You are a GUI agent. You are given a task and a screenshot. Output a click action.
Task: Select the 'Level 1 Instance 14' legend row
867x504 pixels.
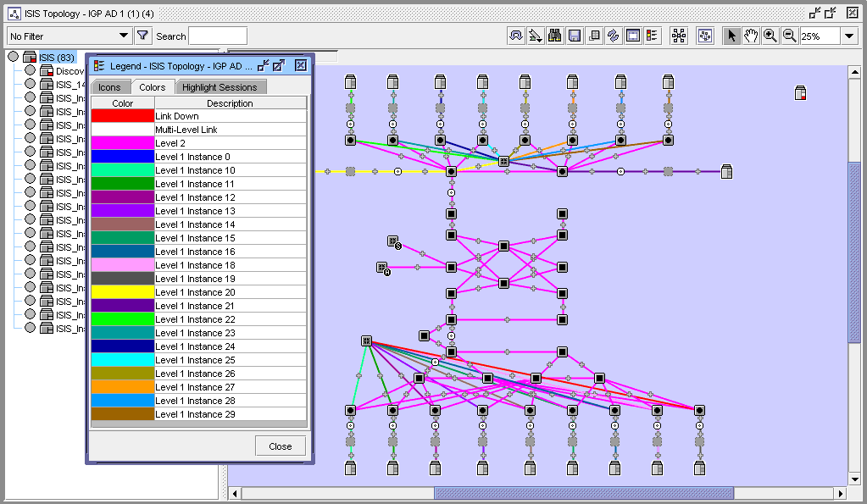pyautogui.click(x=199, y=224)
